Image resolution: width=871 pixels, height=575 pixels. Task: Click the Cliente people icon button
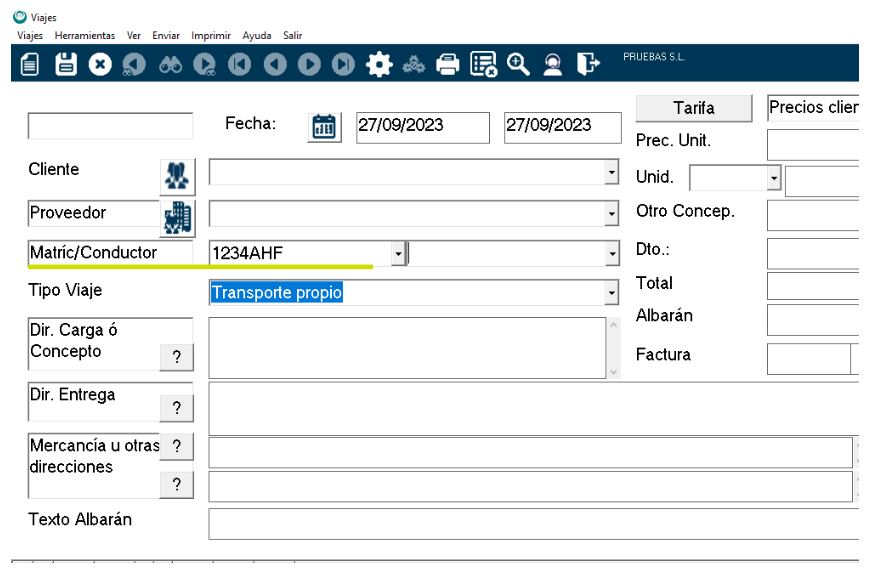(x=177, y=176)
